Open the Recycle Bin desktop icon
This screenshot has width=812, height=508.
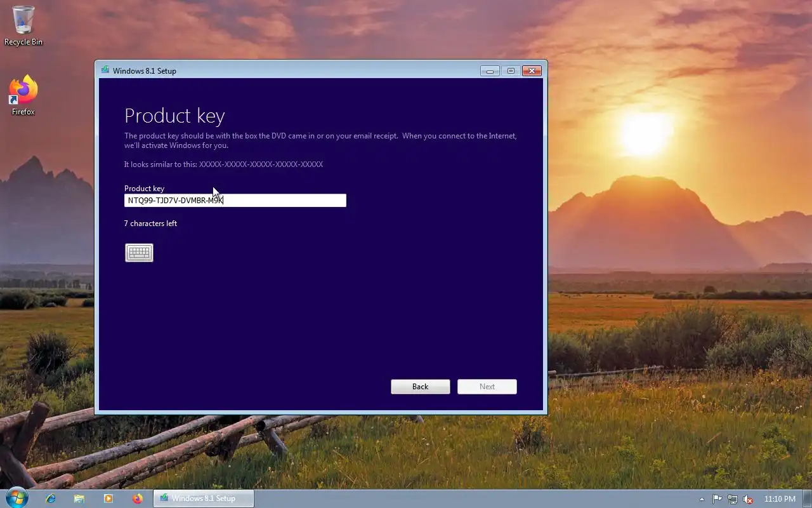tap(23, 26)
